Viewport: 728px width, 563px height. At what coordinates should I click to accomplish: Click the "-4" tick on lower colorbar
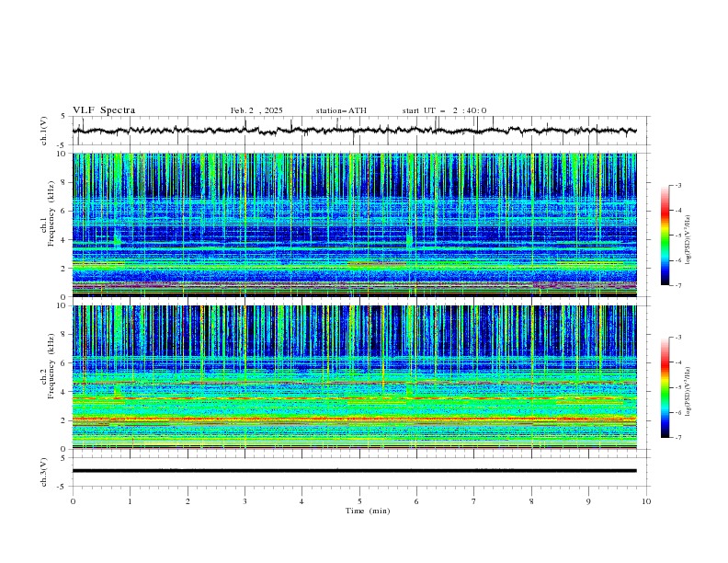point(677,362)
